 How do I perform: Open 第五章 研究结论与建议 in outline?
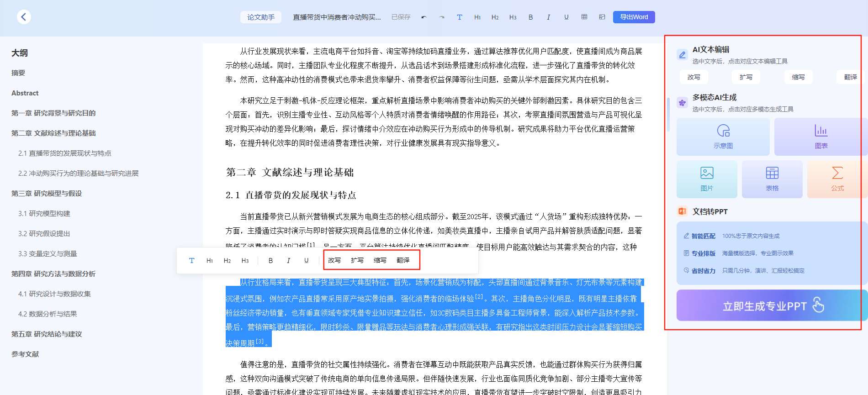47,334
